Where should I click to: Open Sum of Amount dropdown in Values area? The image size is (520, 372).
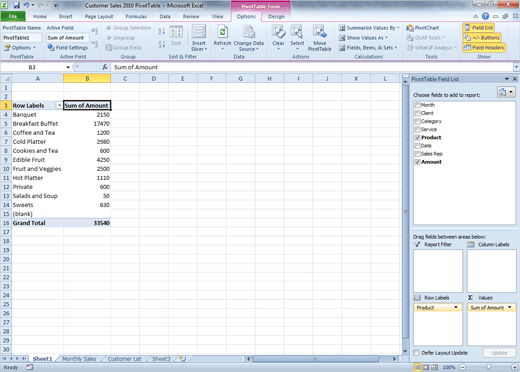tap(509, 307)
